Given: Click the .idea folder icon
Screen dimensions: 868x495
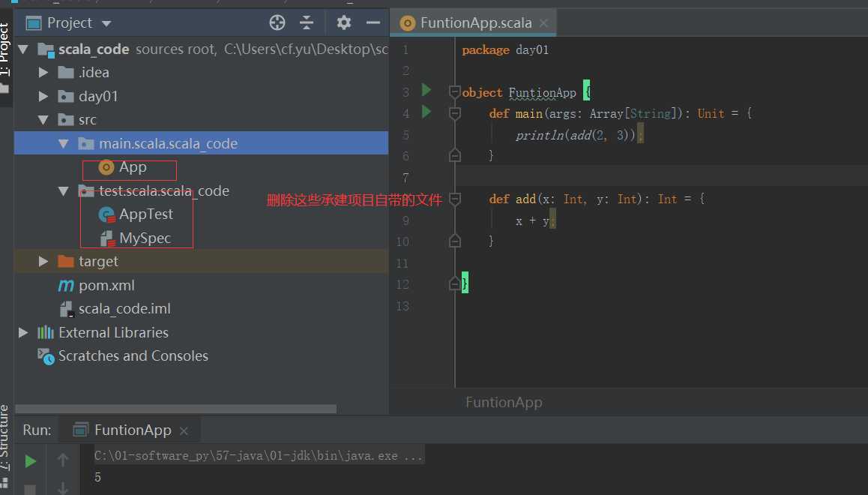Looking at the screenshot, I should pos(66,73).
